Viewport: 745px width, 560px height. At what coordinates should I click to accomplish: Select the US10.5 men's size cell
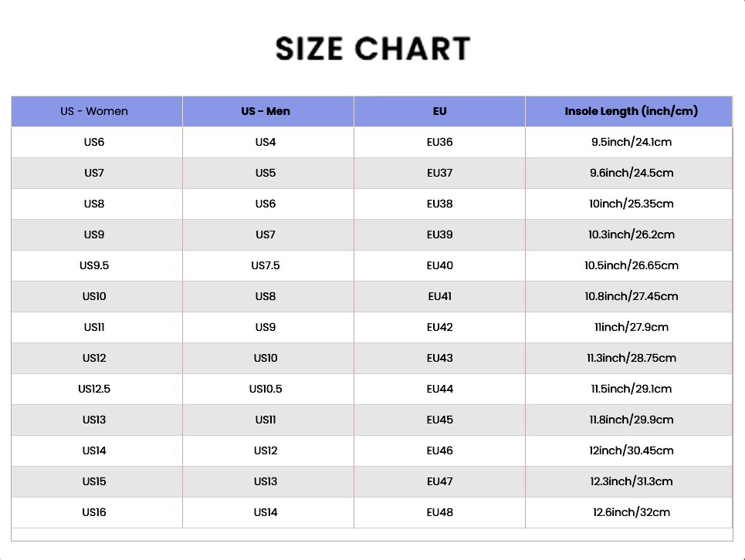click(x=266, y=389)
